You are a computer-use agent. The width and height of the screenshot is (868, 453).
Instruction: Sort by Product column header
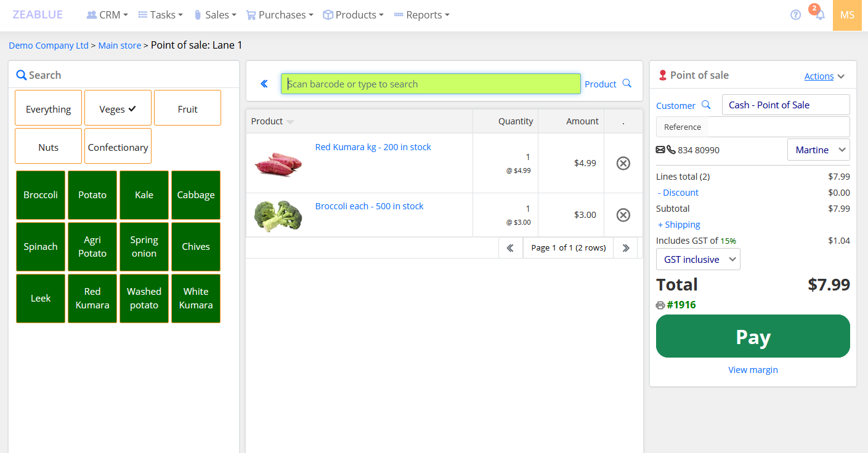click(x=272, y=121)
